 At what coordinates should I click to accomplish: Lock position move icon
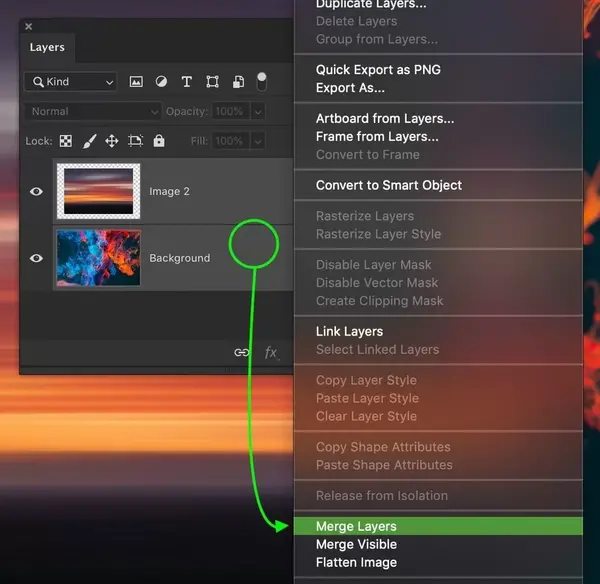coord(112,141)
